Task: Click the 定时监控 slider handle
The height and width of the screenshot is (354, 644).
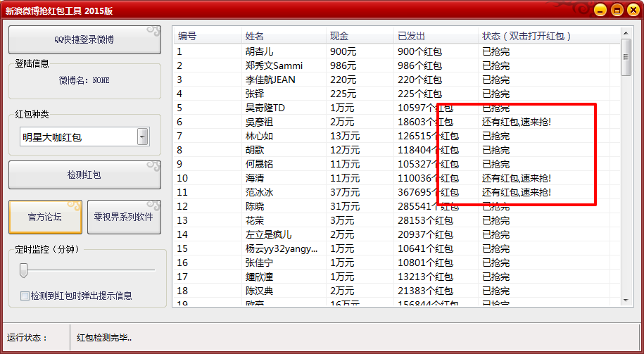Action: (24, 270)
